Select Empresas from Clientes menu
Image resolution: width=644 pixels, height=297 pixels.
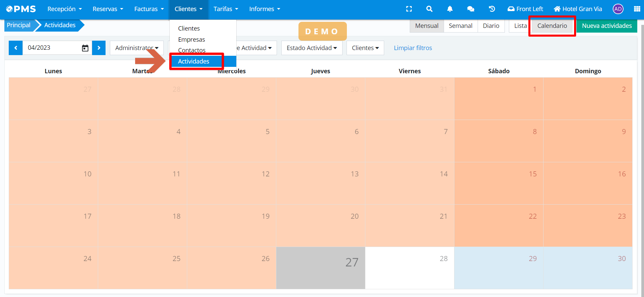[x=191, y=40]
